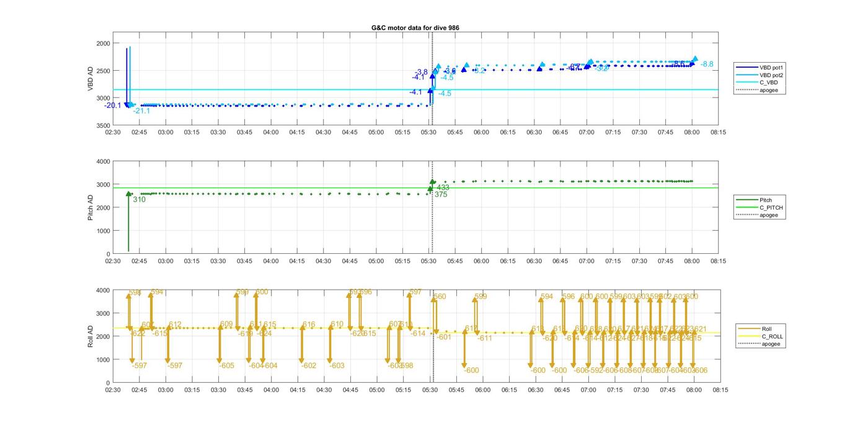This screenshot has height=430, width=868.
Task: Click the 'Roll AD' y-axis label
Action: 91,336
